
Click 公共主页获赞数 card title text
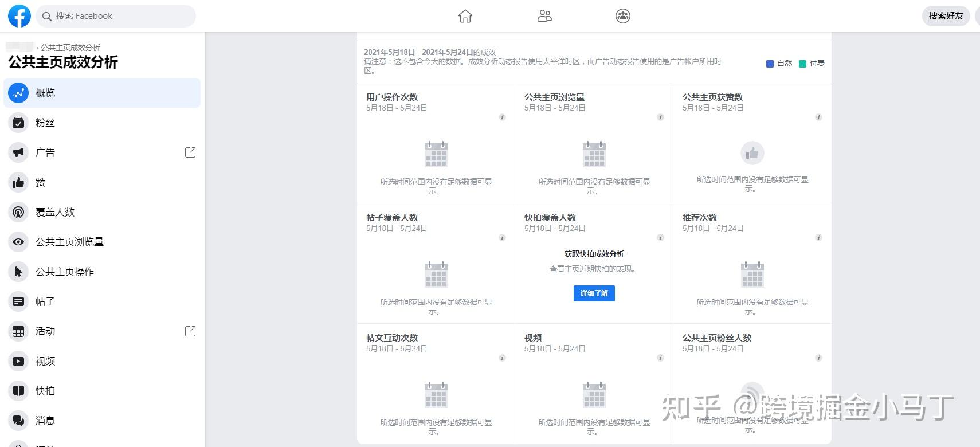click(712, 97)
